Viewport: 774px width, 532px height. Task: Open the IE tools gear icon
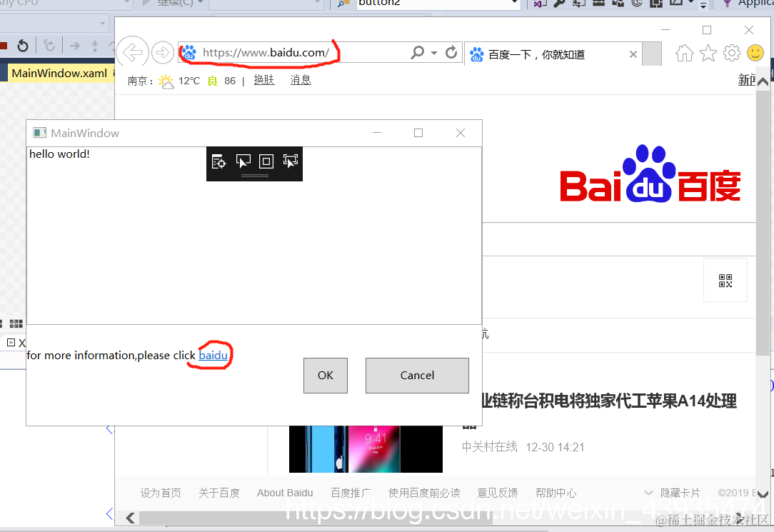point(731,53)
